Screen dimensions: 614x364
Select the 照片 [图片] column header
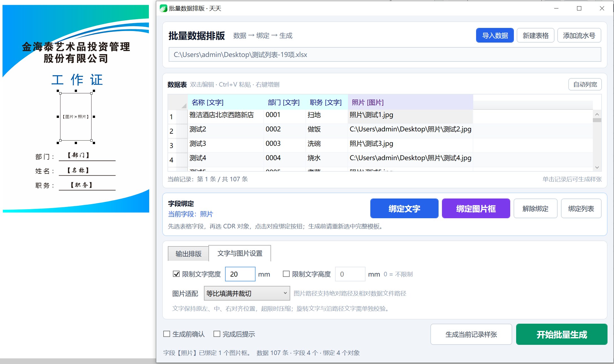tap(410, 102)
